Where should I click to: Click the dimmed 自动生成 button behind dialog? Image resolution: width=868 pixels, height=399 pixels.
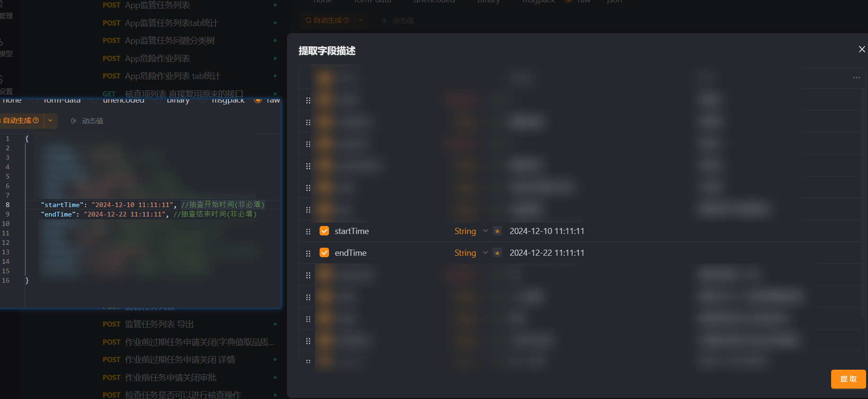coord(327,20)
